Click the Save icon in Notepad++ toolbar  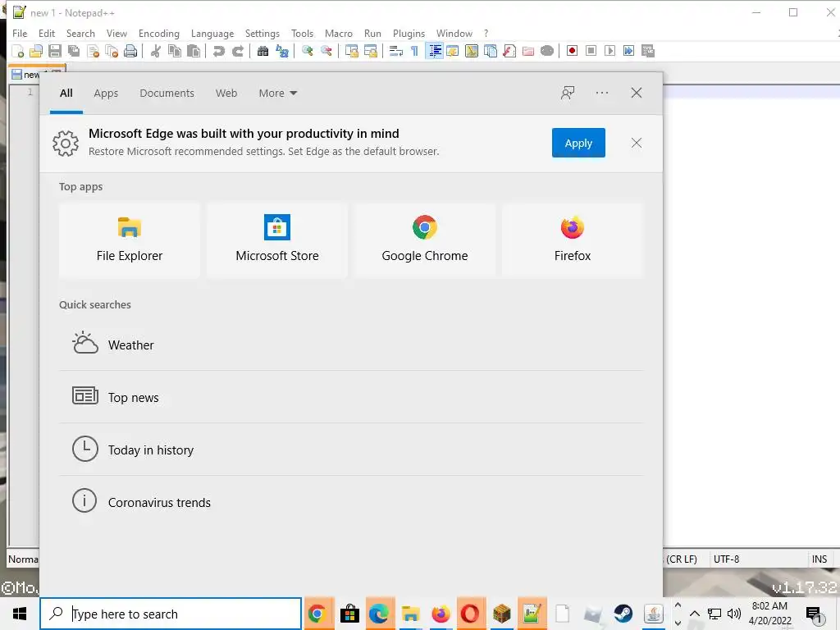[55, 51]
